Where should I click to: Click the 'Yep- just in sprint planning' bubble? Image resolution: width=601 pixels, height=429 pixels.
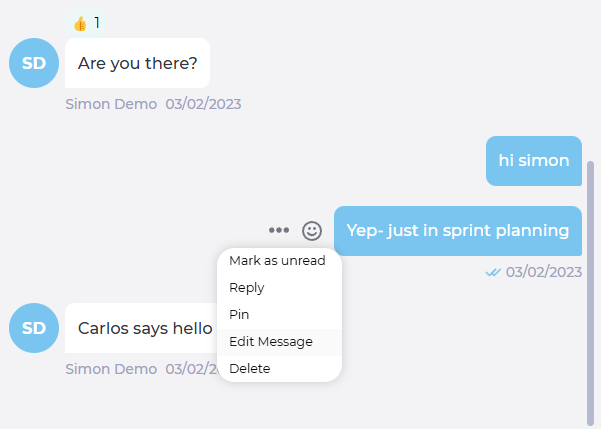point(458,231)
